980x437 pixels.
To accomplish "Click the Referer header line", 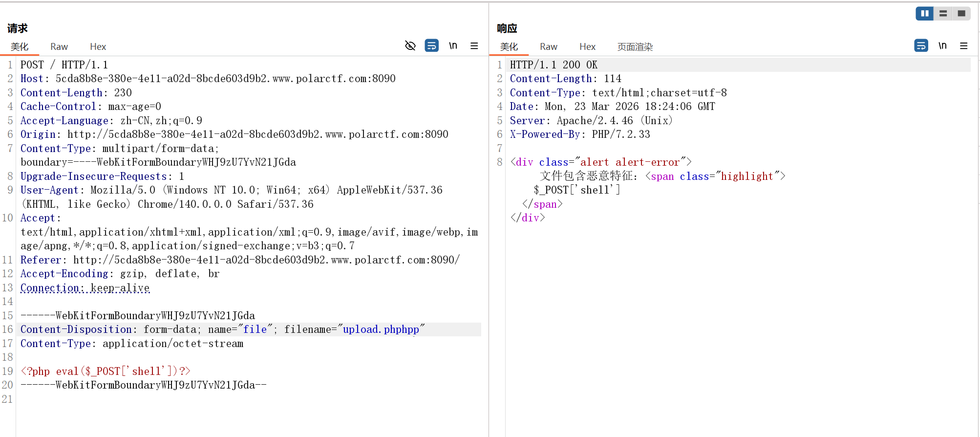I will [240, 260].
